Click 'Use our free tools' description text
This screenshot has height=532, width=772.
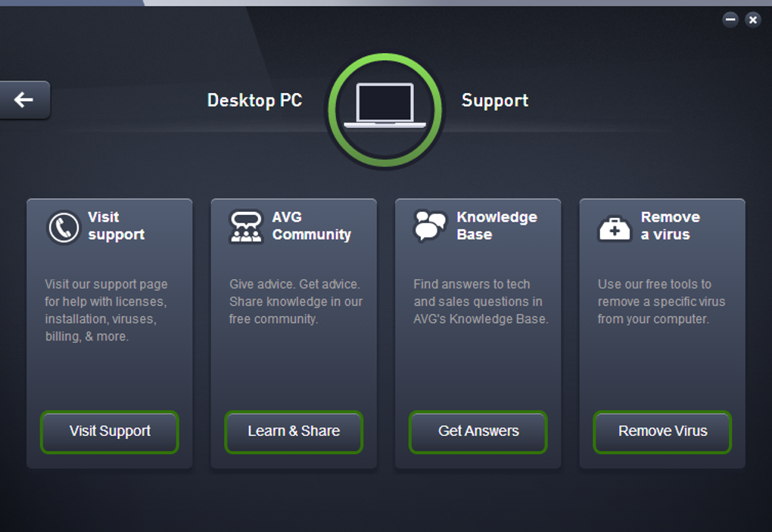click(x=661, y=302)
